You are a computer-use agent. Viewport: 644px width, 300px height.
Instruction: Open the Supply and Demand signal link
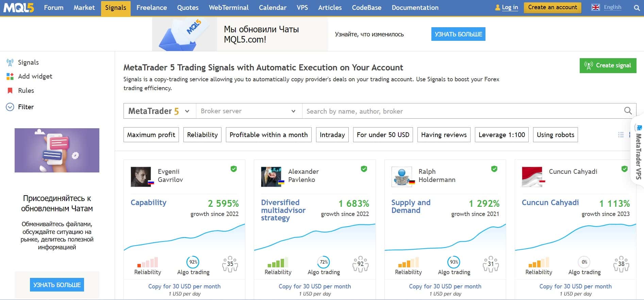point(411,206)
